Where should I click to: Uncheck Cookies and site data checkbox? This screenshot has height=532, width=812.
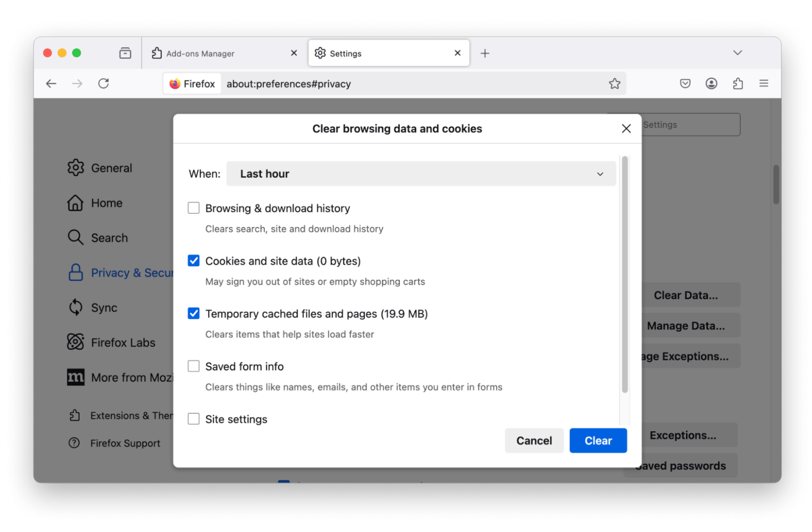pyautogui.click(x=194, y=261)
